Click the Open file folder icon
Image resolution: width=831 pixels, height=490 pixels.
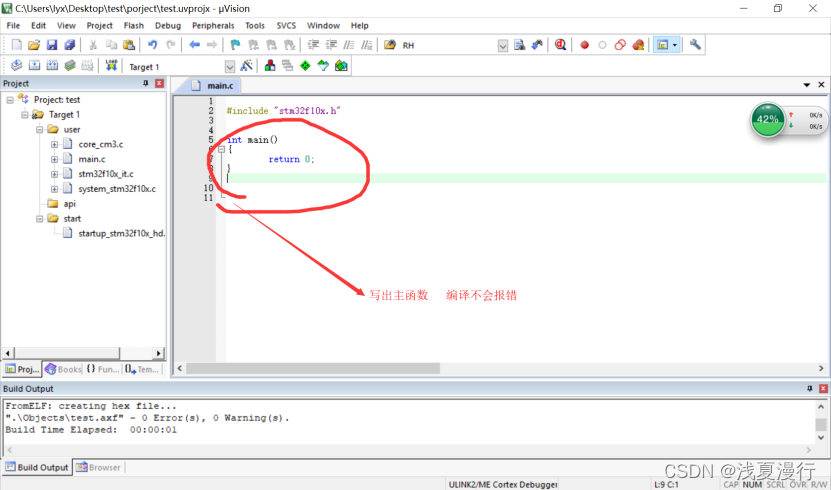click(x=34, y=45)
